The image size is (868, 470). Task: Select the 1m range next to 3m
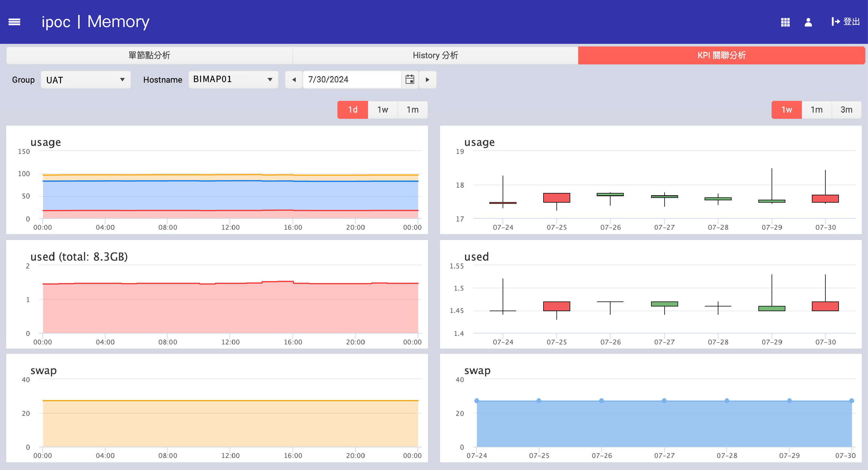pos(817,110)
